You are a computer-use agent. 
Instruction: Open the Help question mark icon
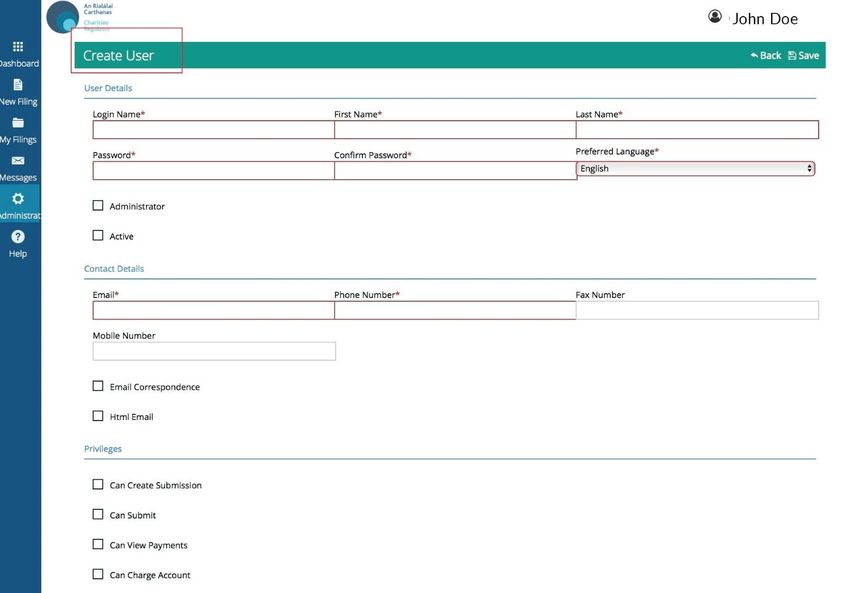coord(18,236)
